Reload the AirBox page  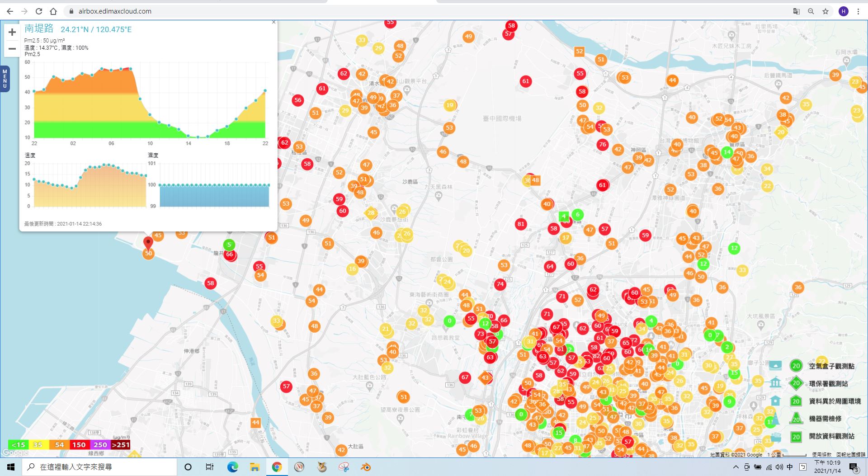[39, 11]
